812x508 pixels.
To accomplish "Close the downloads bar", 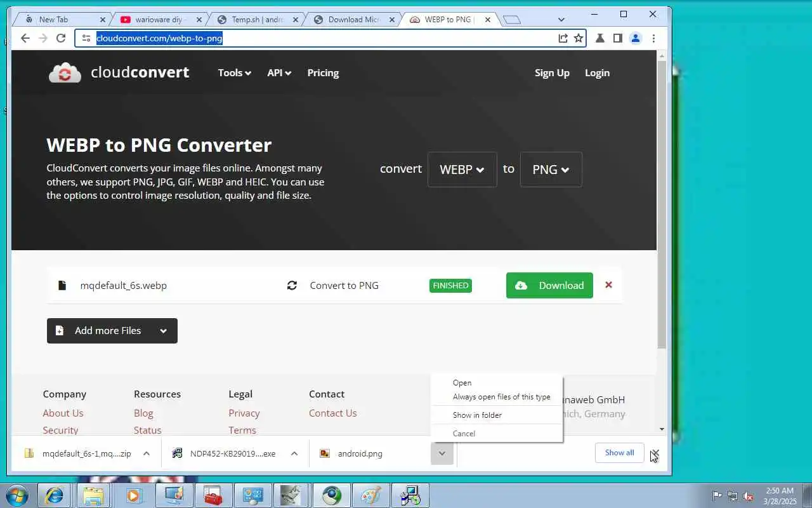I will tap(655, 453).
